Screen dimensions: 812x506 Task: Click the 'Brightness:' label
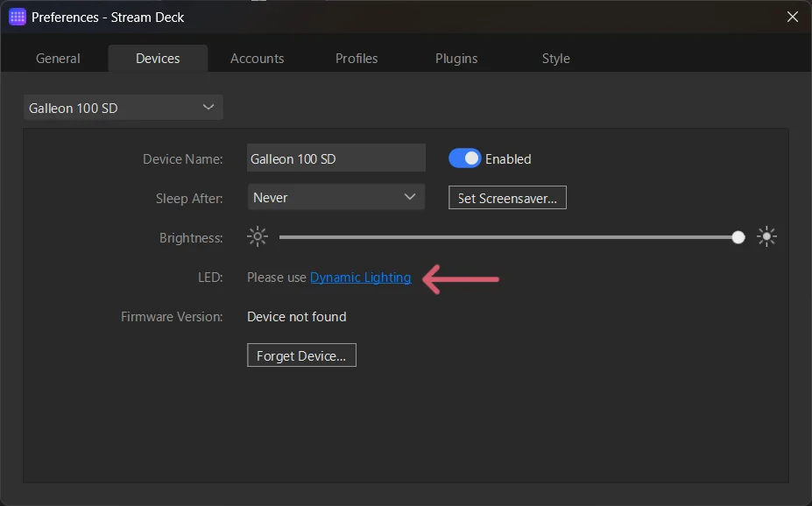tap(191, 238)
